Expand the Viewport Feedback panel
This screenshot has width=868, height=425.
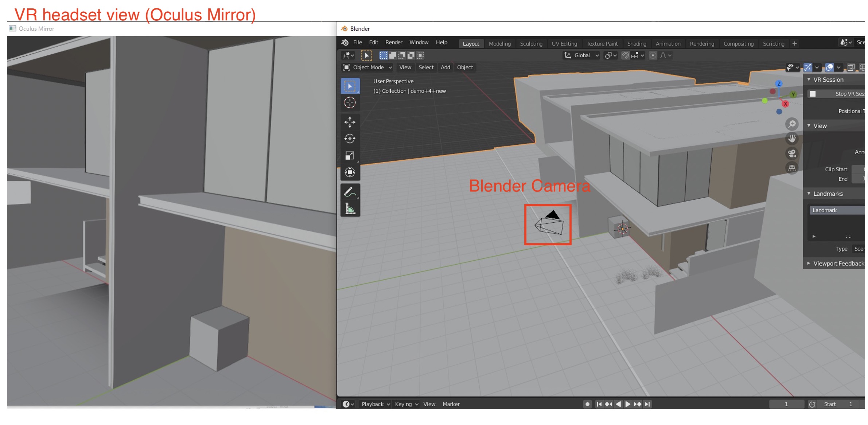pos(809,263)
